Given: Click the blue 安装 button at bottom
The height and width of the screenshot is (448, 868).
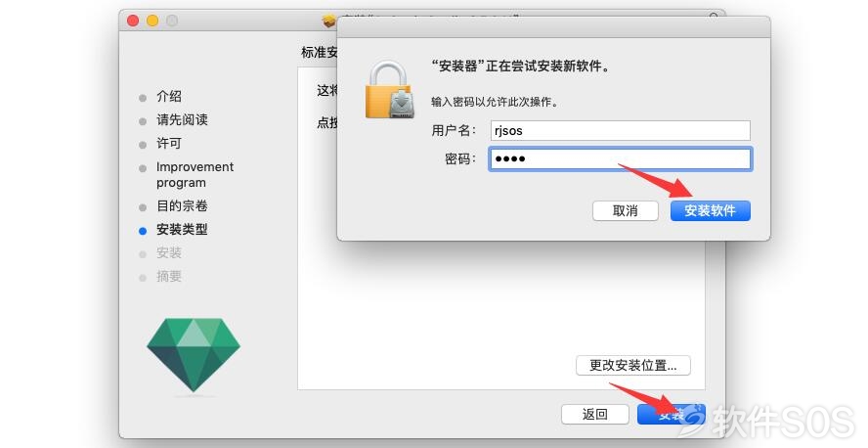Looking at the screenshot, I should click(672, 414).
